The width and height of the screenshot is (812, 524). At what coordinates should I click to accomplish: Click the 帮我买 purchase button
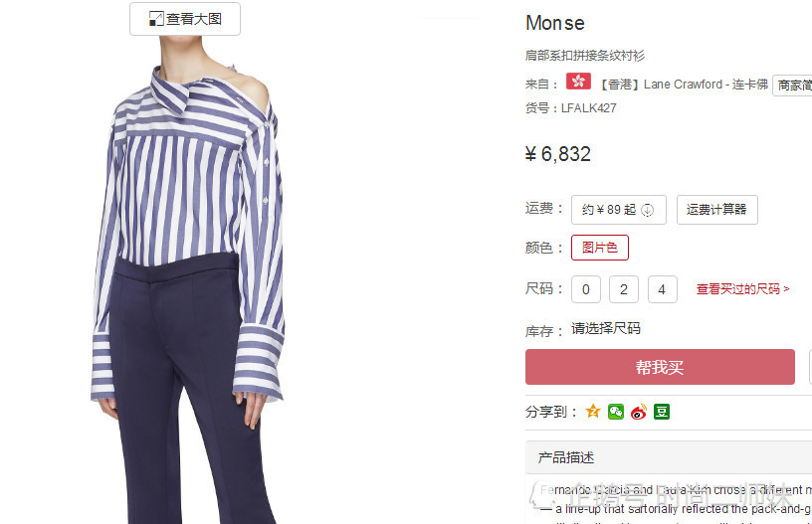pyautogui.click(x=661, y=367)
